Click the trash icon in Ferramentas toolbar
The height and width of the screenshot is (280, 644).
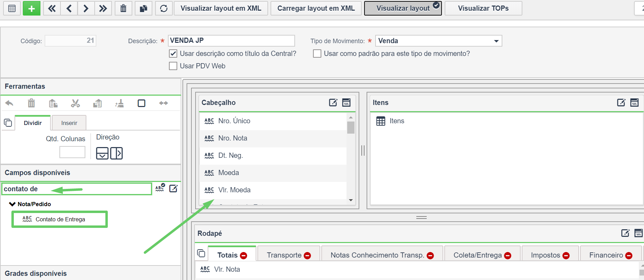(31, 103)
